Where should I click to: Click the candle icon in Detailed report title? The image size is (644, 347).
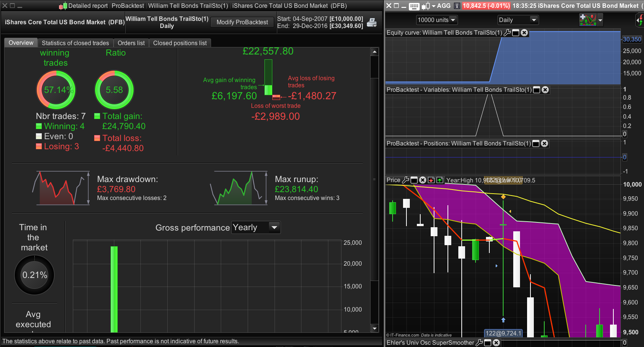coord(63,6)
